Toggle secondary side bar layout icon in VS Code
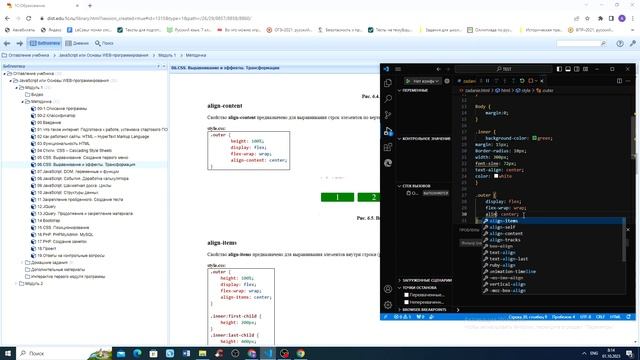The width and height of the screenshot is (640, 360). (577, 69)
